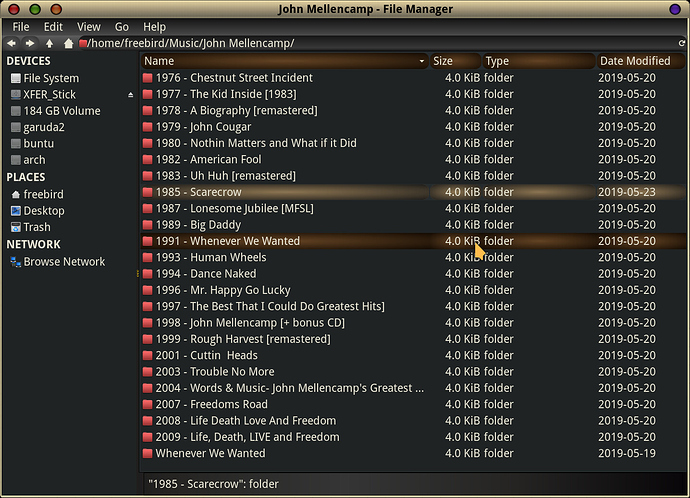Viewport: 690px width, 498px height.
Task: Open the Go menu
Action: click(122, 27)
